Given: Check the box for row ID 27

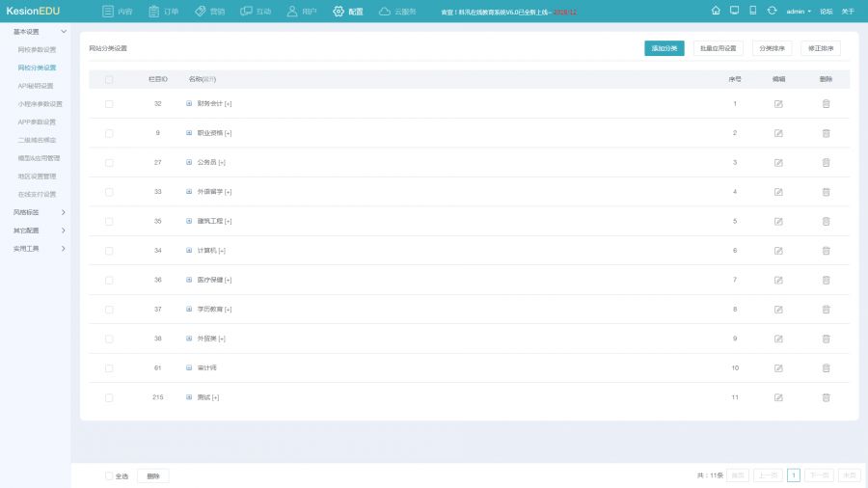Looking at the screenshot, I should coord(109,163).
